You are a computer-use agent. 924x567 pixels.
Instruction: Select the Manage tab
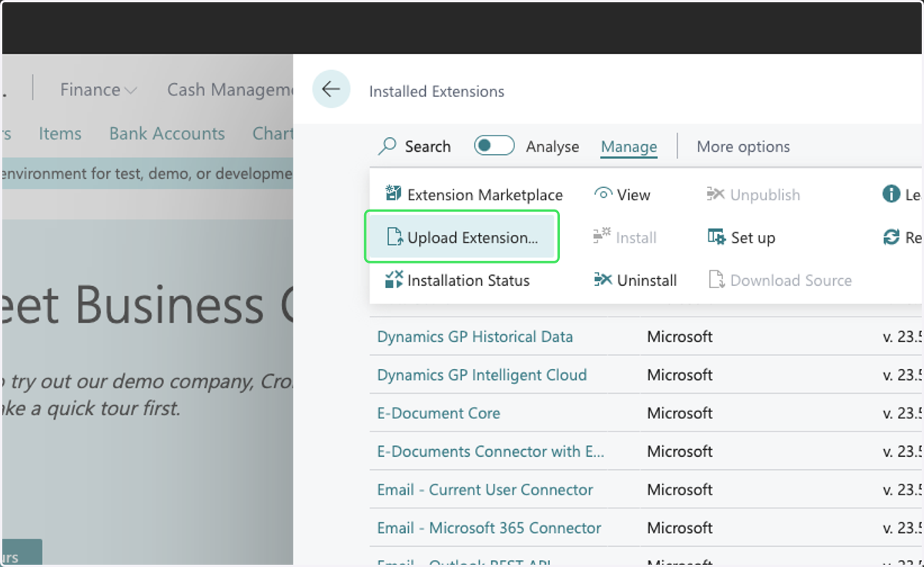click(x=629, y=146)
